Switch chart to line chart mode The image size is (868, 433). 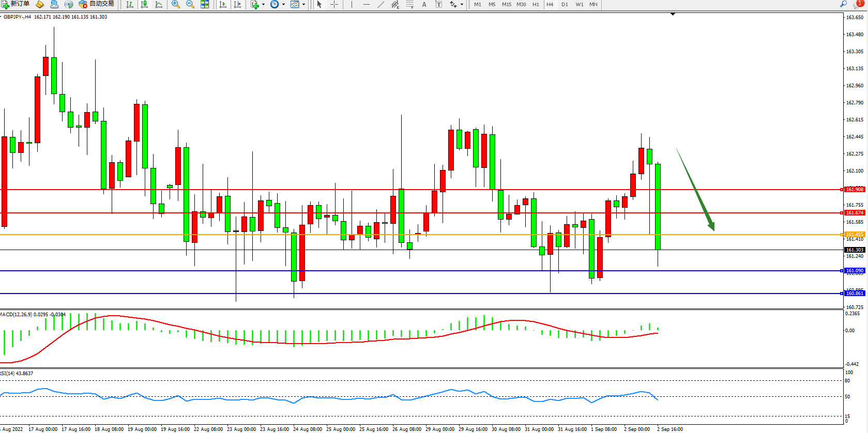(x=159, y=4)
